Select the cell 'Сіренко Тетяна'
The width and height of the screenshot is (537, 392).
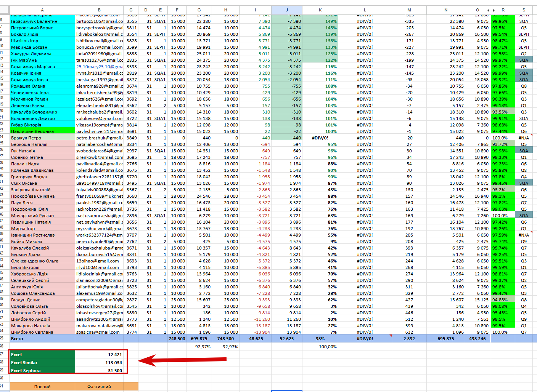(x=42, y=157)
